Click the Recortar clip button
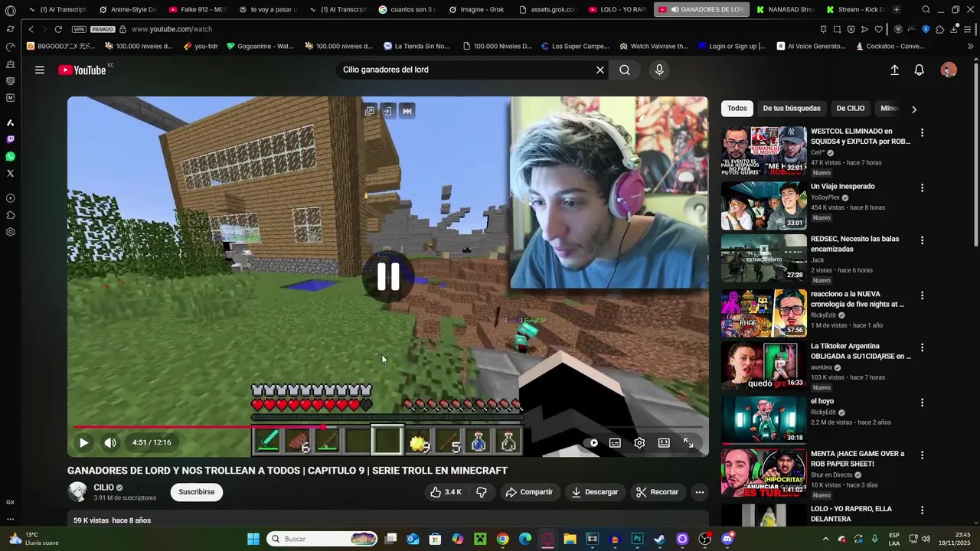 657,492
